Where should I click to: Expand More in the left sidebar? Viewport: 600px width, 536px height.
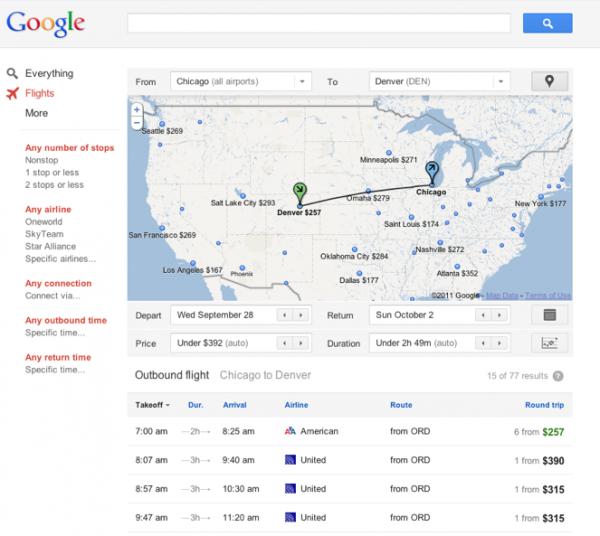[36, 113]
